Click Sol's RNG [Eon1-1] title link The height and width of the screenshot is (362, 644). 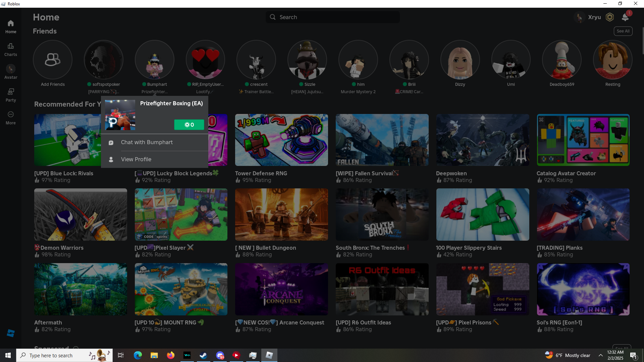pos(559,322)
